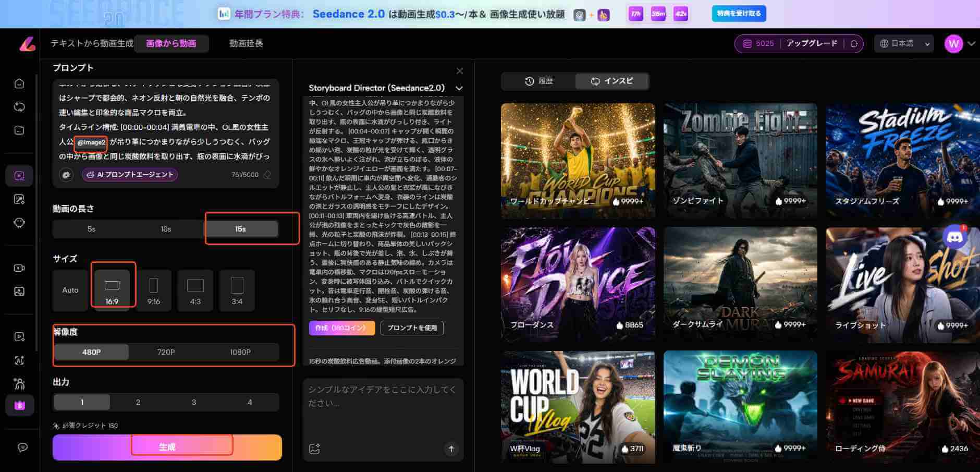Open 魔鬼斬り template thumbnail
Screen dimensions: 980x472
click(x=740, y=407)
